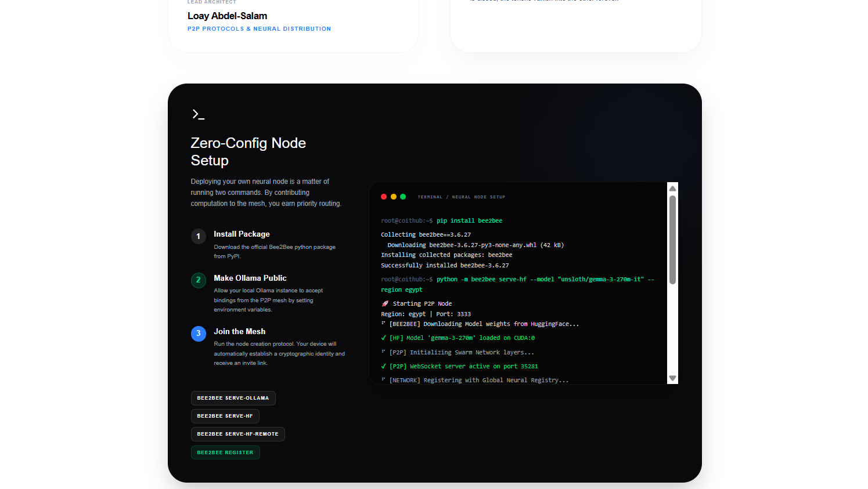This screenshot has height=489, width=868.
Task: Click the terminal scrollbar thumb
Action: tap(672, 240)
